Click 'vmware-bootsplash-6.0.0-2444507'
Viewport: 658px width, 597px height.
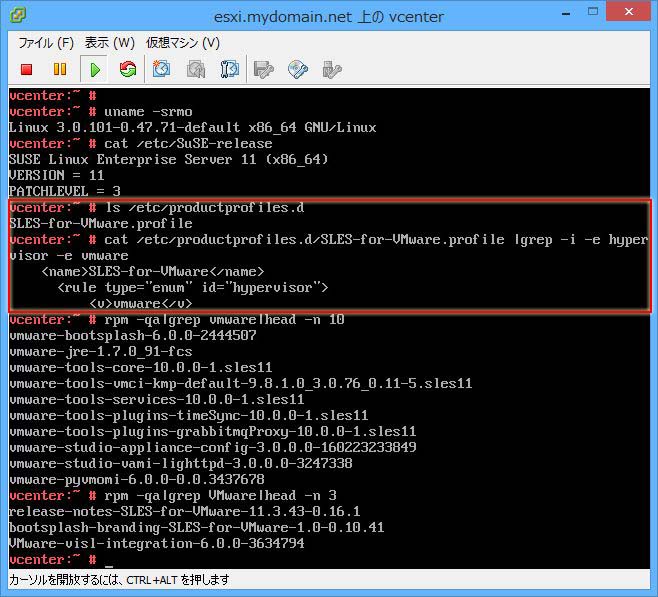click(133, 335)
